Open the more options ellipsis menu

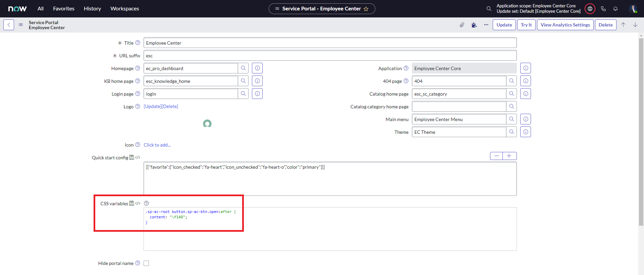486,25
